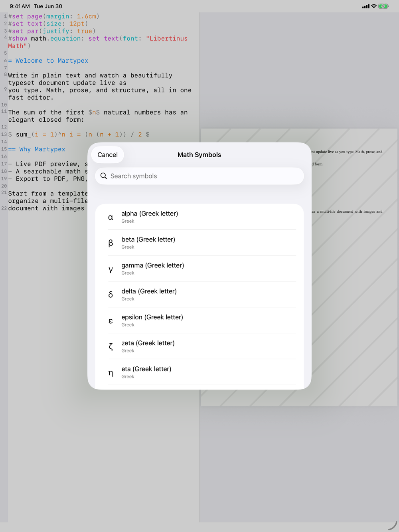Place cursor on '#set page(margin: 1.6cm)' line
This screenshot has height=532, width=399.
pos(53,16)
